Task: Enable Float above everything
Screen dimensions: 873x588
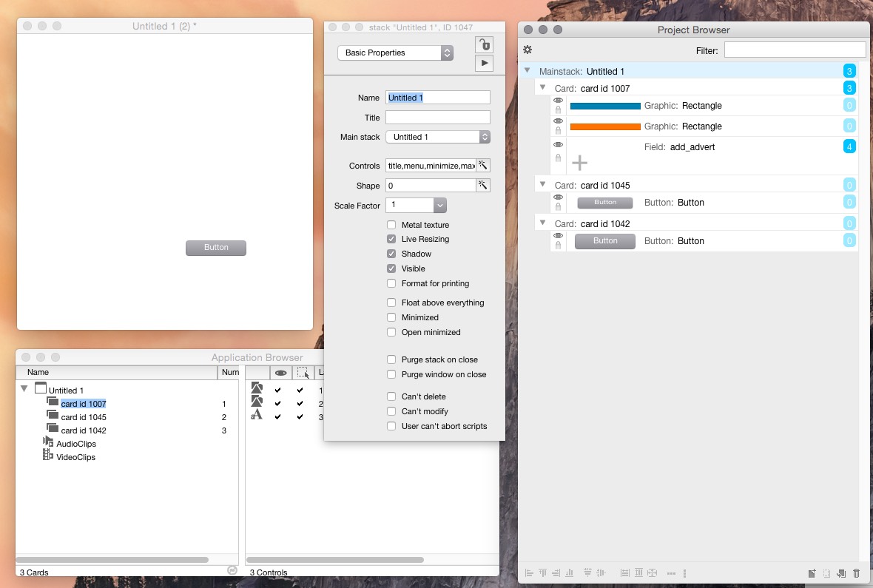Action: pyautogui.click(x=391, y=303)
